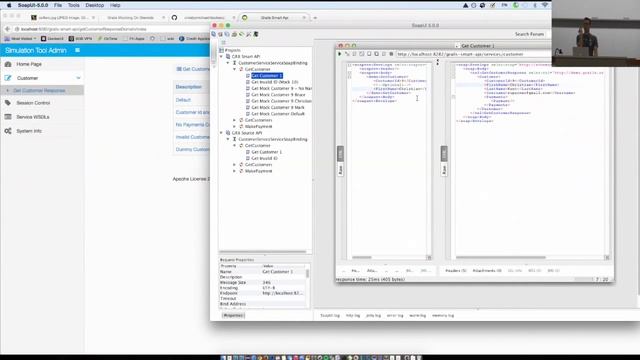640x360 pixels.
Task: Toggle the sidebar with hamburger icon
Action: click(x=77, y=50)
